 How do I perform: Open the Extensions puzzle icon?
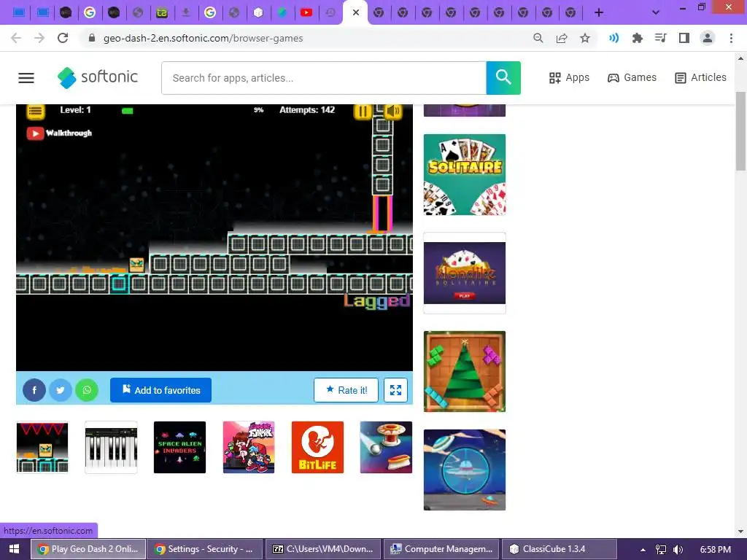637,38
